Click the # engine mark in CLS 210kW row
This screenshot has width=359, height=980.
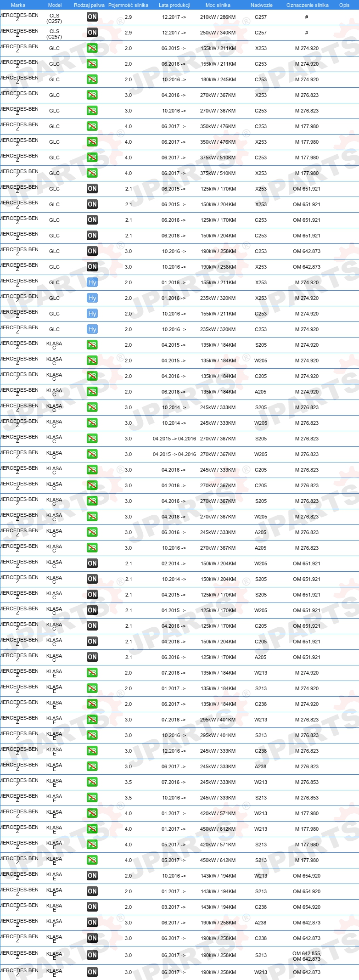coord(307,17)
